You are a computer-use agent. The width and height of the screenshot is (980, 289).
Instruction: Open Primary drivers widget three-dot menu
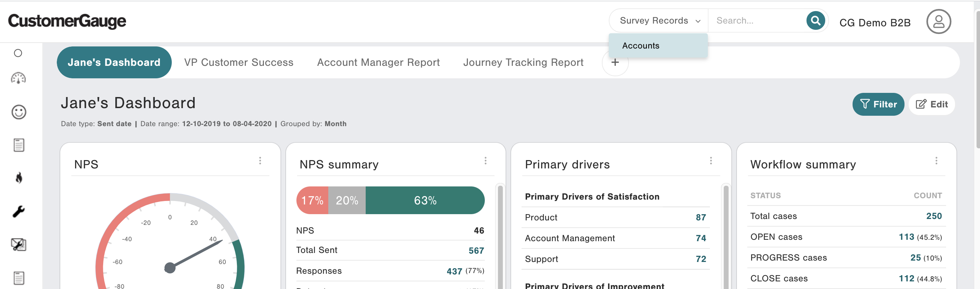(x=711, y=161)
